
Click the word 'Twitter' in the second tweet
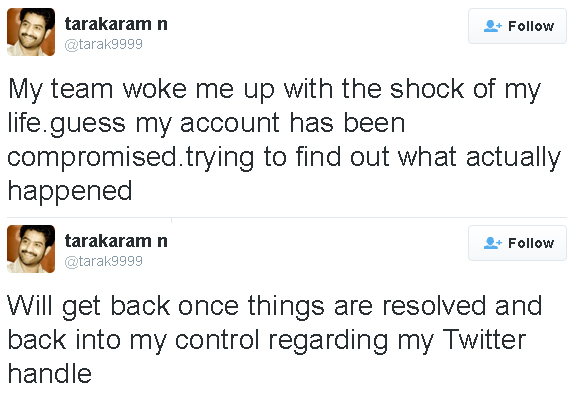(x=484, y=339)
